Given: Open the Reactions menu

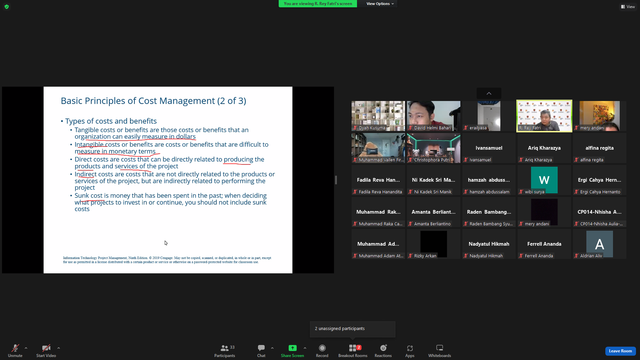Looking at the screenshot, I should [x=383, y=350].
